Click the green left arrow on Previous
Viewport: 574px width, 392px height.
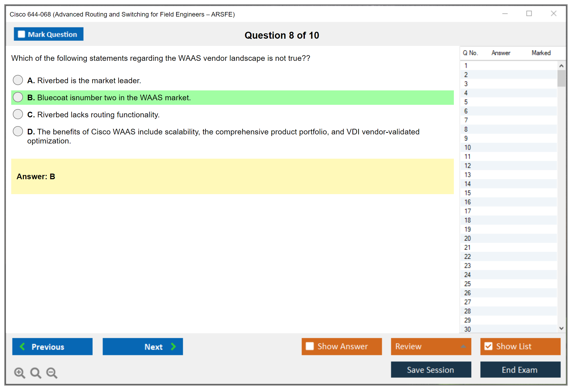22,346
